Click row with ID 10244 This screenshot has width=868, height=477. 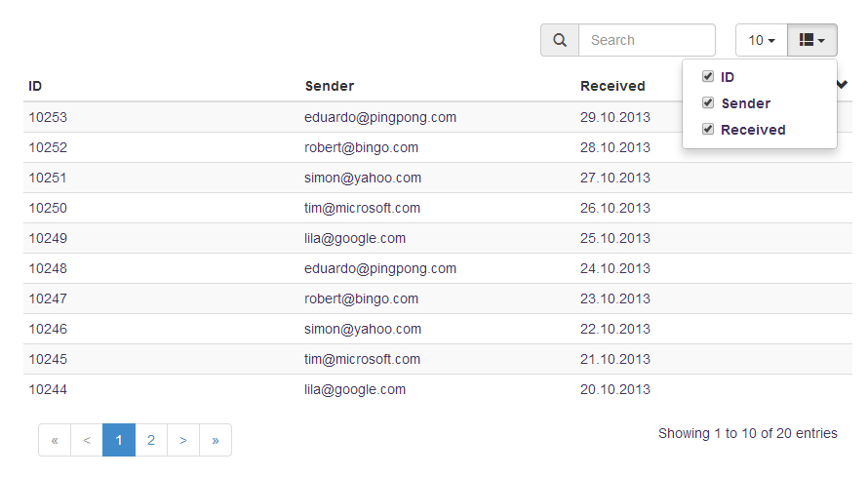[48, 389]
